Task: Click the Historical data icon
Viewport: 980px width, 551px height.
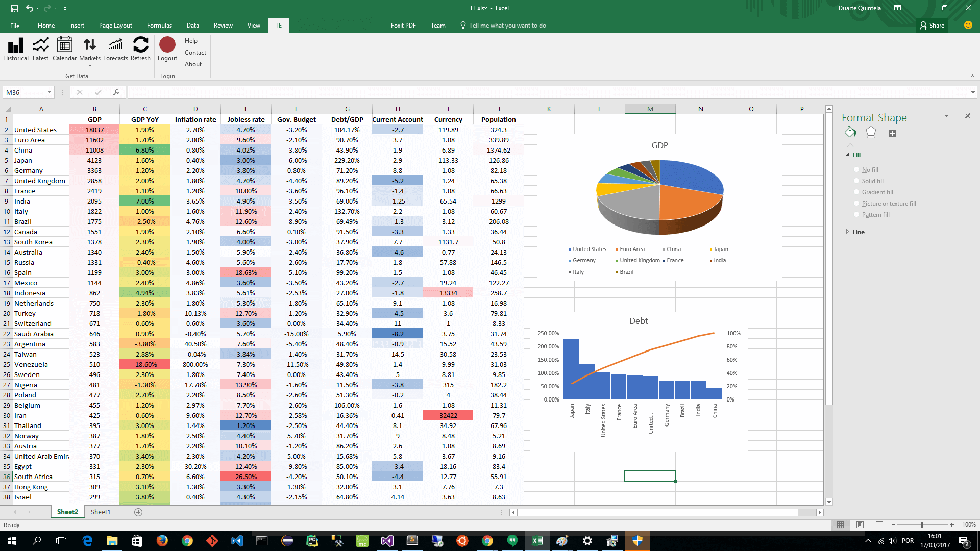Action: [16, 46]
